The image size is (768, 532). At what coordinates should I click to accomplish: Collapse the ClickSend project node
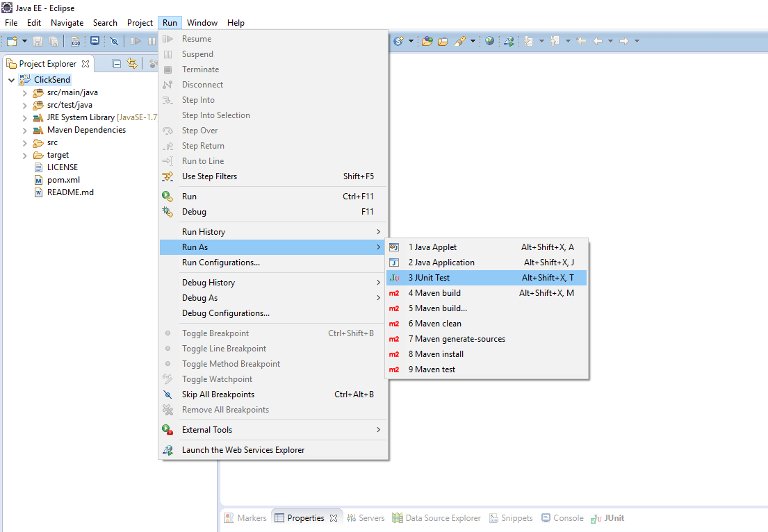(11, 81)
